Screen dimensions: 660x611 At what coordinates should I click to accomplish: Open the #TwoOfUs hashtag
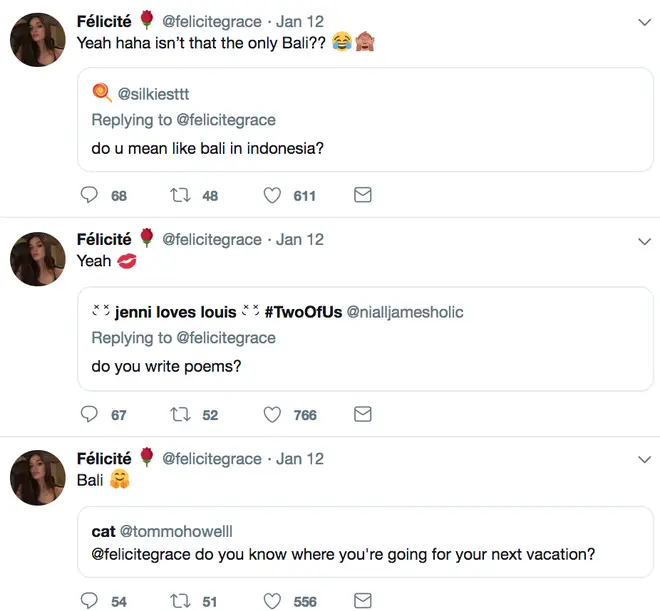303,312
